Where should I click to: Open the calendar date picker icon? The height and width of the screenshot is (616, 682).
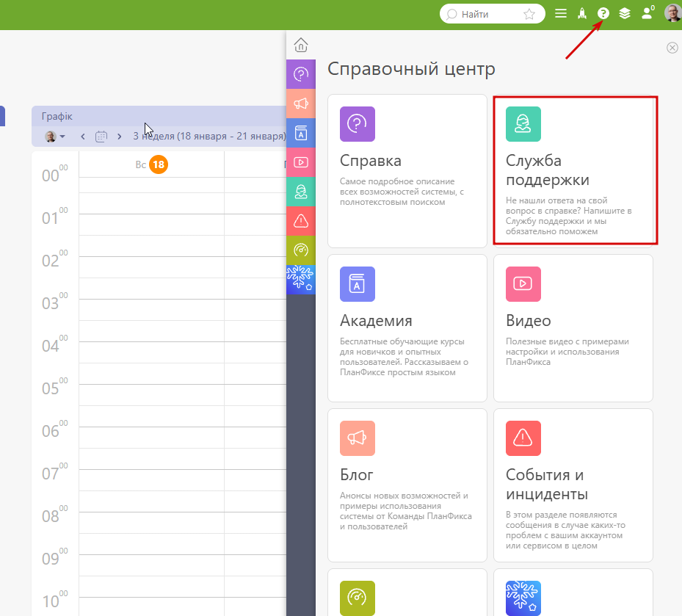(x=101, y=137)
